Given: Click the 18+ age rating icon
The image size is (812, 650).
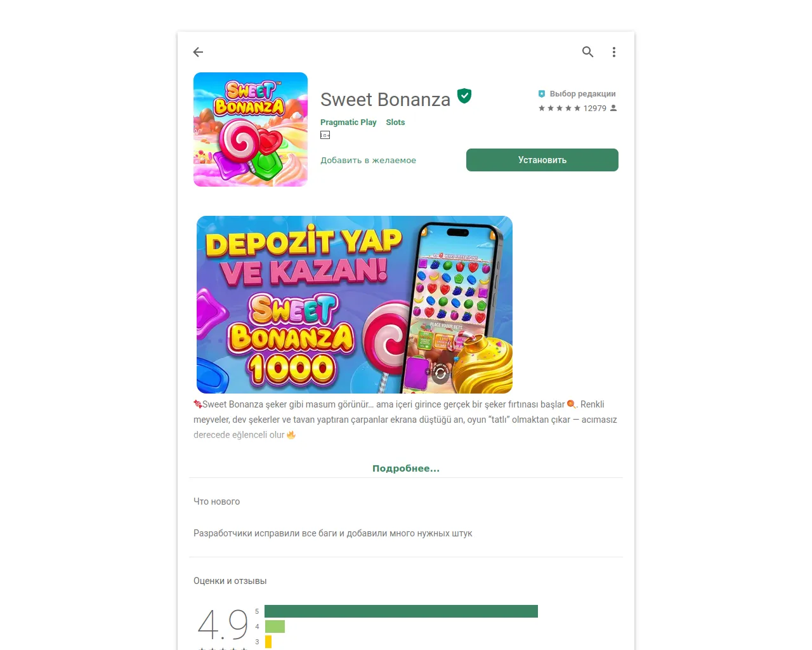Looking at the screenshot, I should point(325,135).
